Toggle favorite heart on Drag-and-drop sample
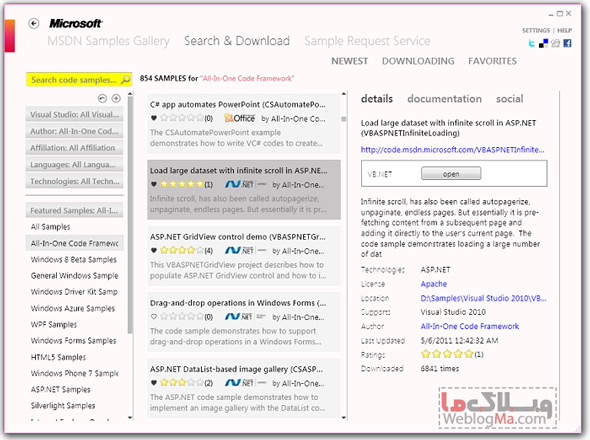590x440 pixels. click(154, 317)
